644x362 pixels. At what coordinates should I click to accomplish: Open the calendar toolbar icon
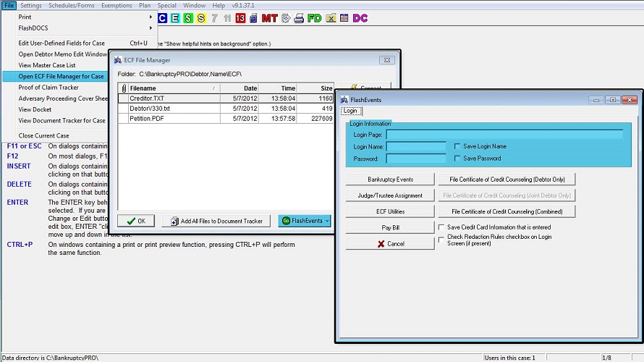click(344, 18)
